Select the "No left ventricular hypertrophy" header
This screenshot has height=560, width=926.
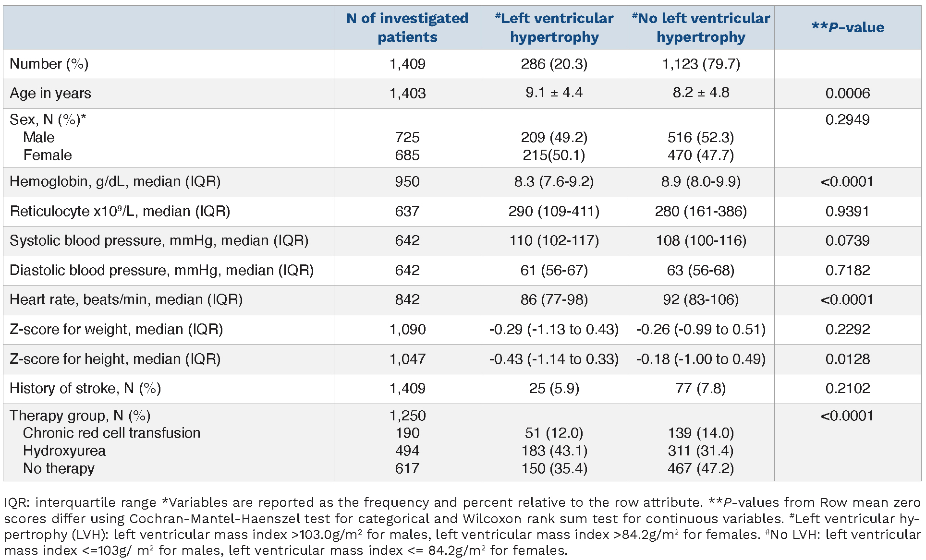tap(701, 27)
